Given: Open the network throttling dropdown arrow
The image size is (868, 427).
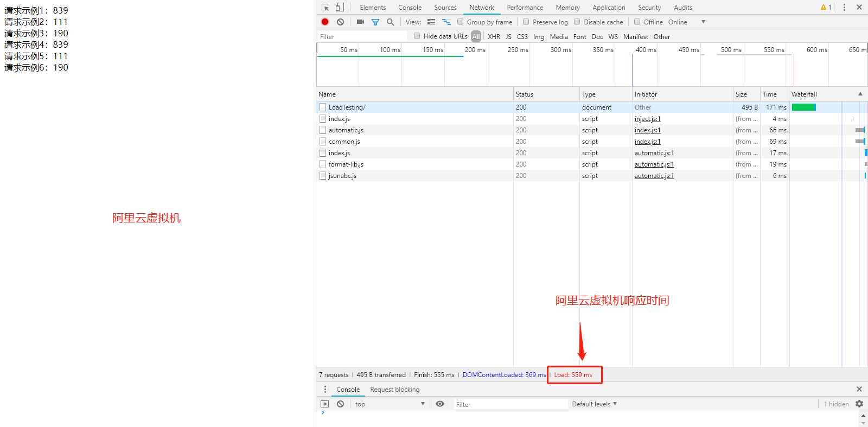Looking at the screenshot, I should (703, 22).
